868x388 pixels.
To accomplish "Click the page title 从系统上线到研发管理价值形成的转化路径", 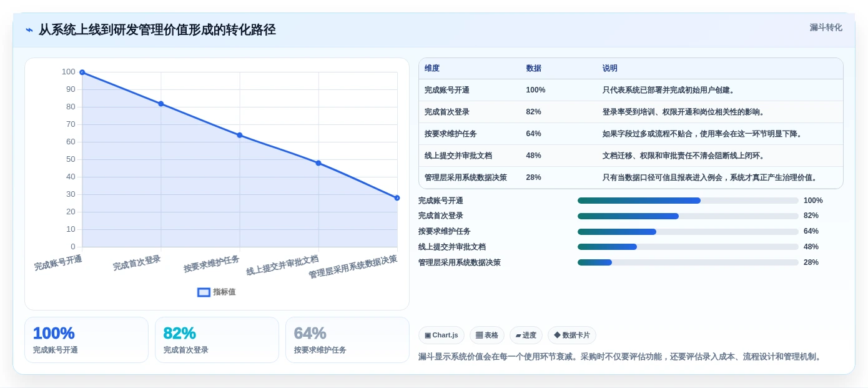I will [157, 30].
